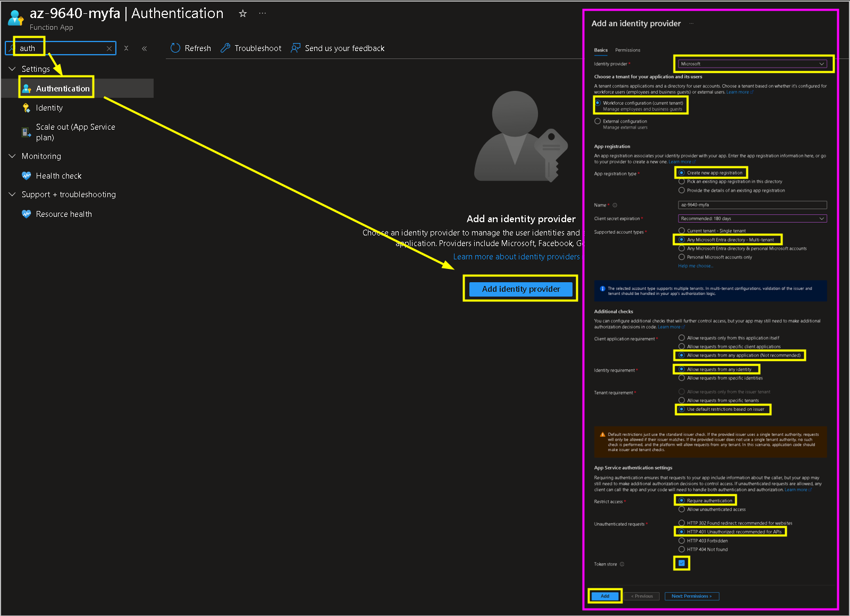Collapse the Support + troubleshooting section
Viewport: 850px width, 616px height.
coord(12,195)
